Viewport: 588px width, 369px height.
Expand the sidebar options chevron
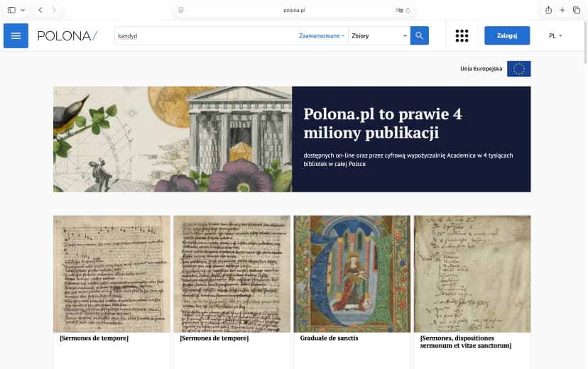click(x=23, y=10)
